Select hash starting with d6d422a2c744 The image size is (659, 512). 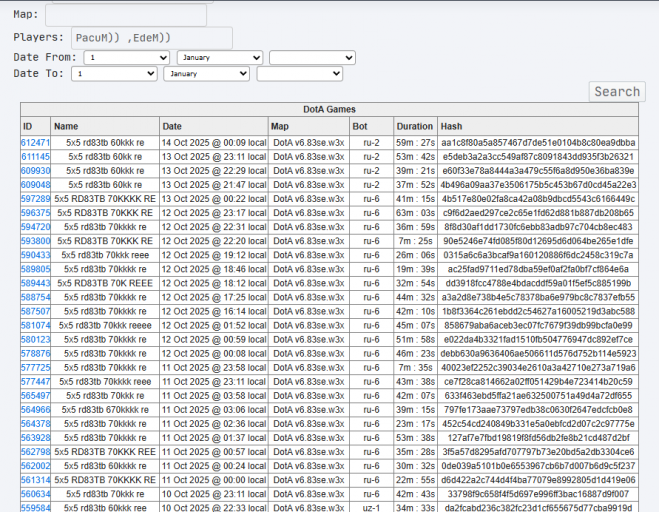538,480
